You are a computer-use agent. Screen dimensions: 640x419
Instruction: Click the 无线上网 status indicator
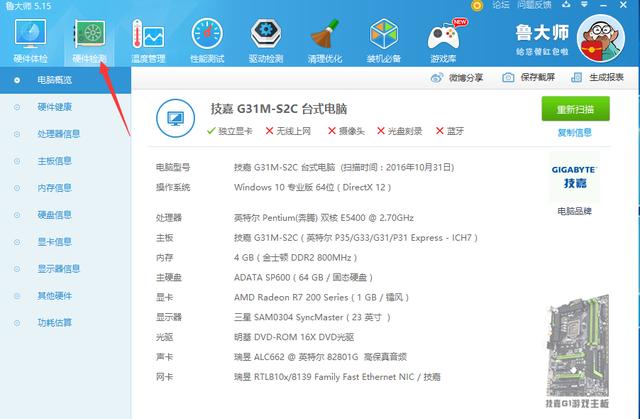coord(288,131)
